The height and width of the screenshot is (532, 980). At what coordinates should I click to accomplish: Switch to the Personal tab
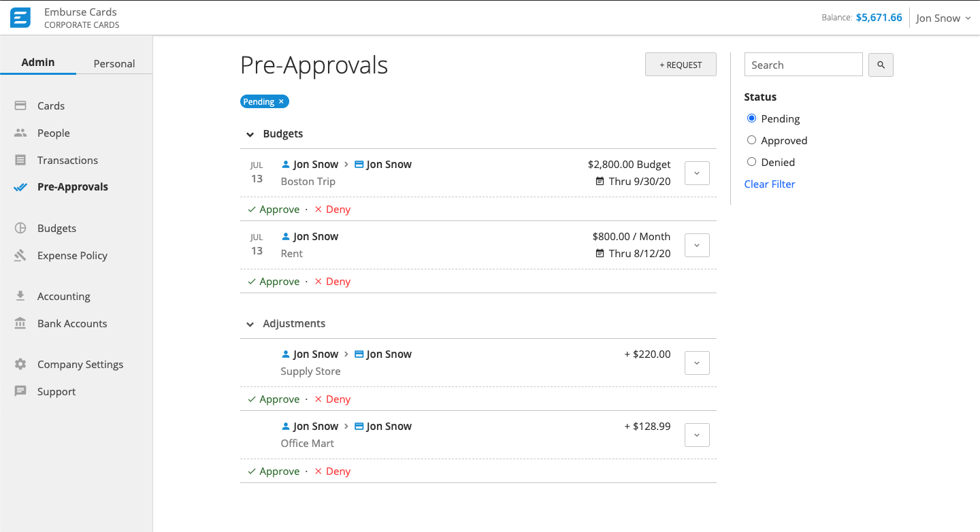(113, 63)
